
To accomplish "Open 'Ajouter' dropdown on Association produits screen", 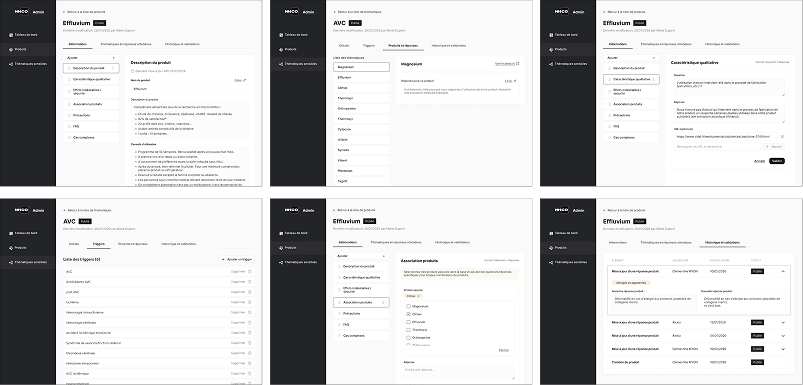I will tap(361, 255).
